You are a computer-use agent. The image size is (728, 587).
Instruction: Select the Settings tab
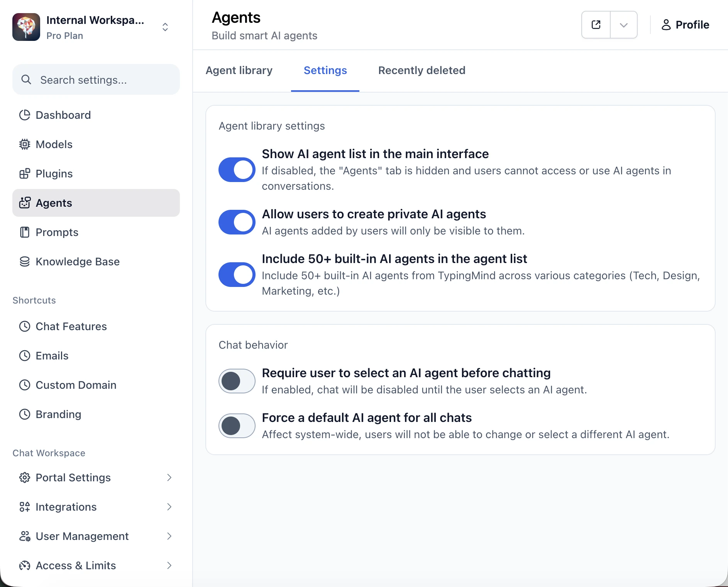[325, 70]
